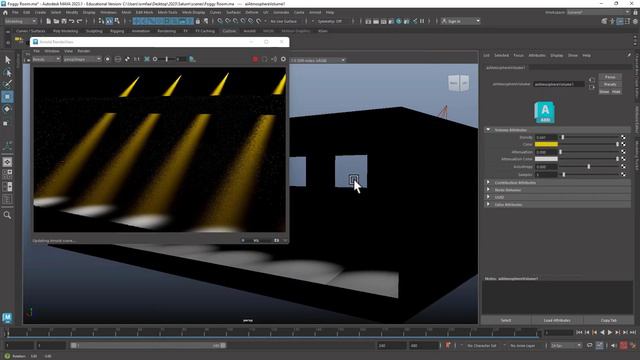The image size is (640, 360).
Task: Click the Density map checker button
Action: click(623, 137)
